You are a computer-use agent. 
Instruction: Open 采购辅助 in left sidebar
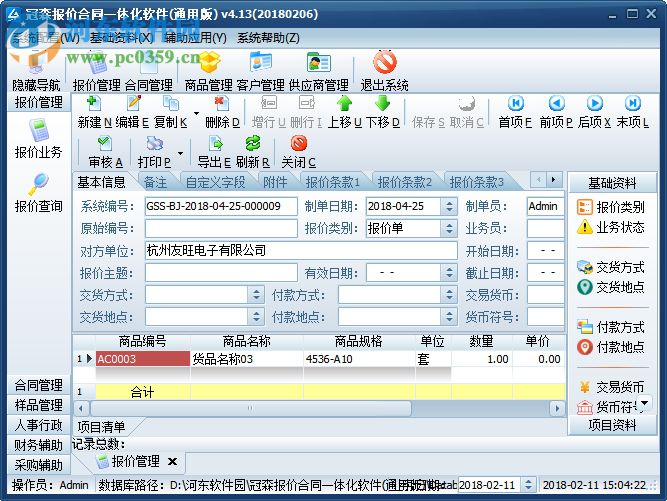pos(38,465)
